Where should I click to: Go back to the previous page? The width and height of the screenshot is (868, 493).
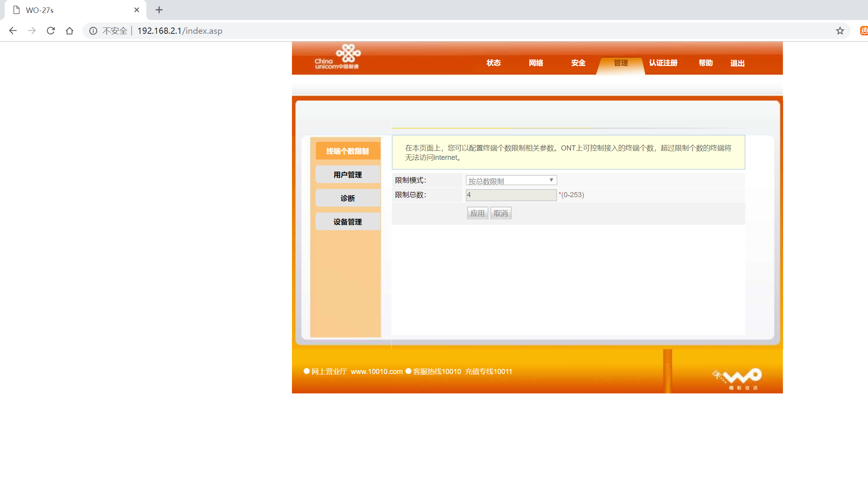pyautogui.click(x=13, y=31)
